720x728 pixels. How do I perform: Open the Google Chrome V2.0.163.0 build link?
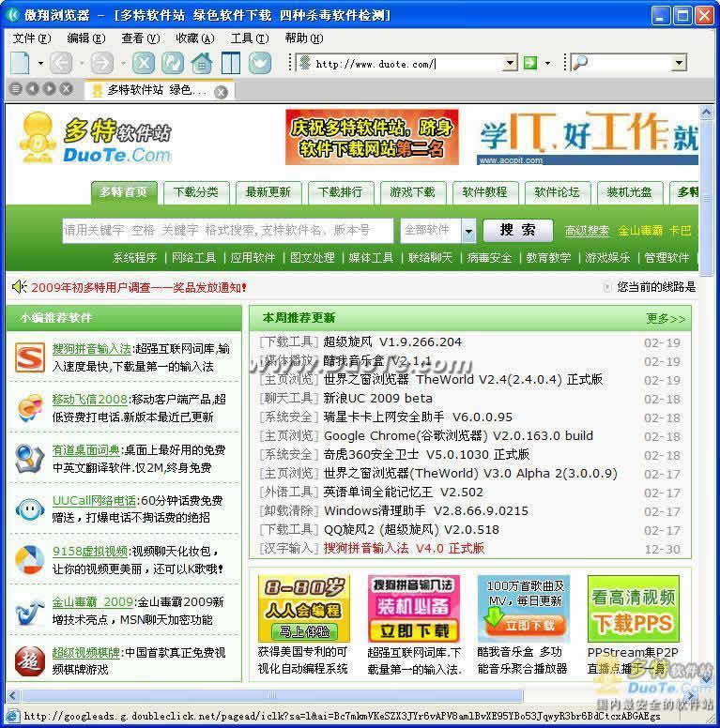click(x=458, y=435)
